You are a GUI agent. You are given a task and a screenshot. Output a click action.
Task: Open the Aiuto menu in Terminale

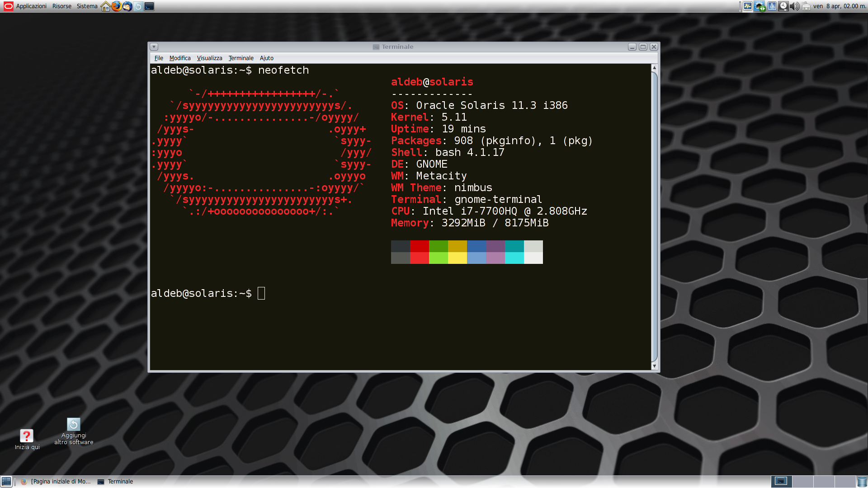(267, 58)
